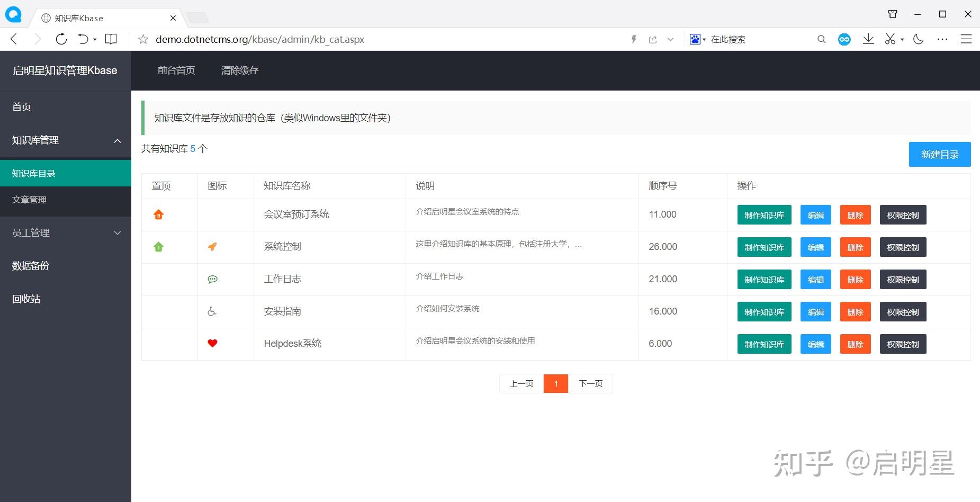Image resolution: width=980 pixels, height=502 pixels.
Task: Click the green pin-to-top house icon for 系统控制
Action: pyautogui.click(x=158, y=247)
